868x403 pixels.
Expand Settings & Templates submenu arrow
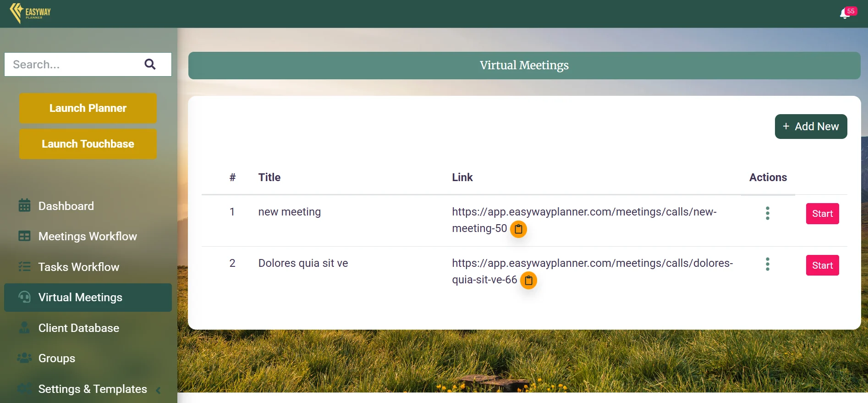158,390
